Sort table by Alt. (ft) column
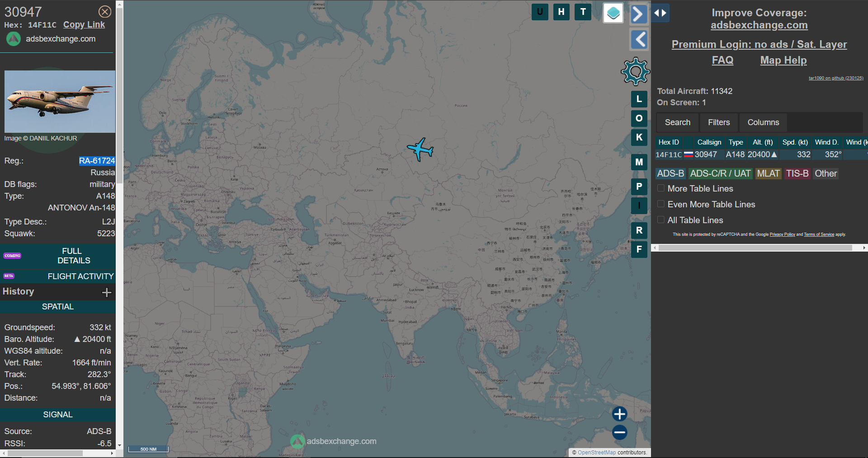The height and width of the screenshot is (458, 868). [763, 142]
